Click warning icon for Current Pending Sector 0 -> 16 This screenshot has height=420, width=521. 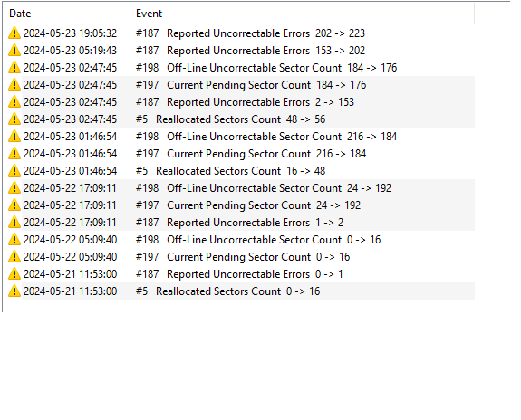click(14, 257)
